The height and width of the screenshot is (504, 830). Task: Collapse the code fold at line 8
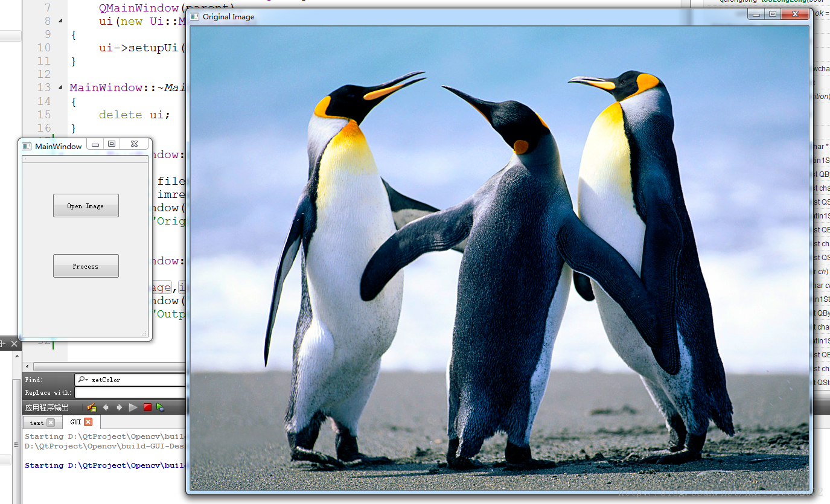(60, 21)
